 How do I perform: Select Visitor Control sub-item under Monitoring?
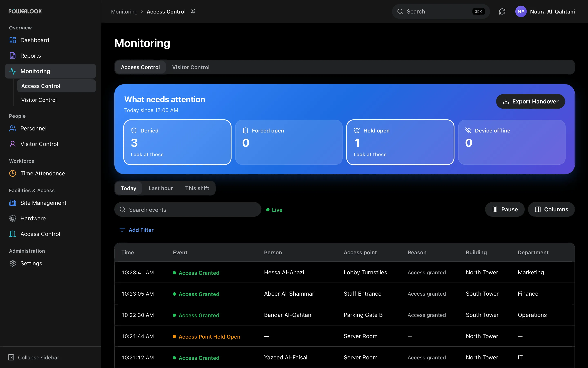coord(56,100)
